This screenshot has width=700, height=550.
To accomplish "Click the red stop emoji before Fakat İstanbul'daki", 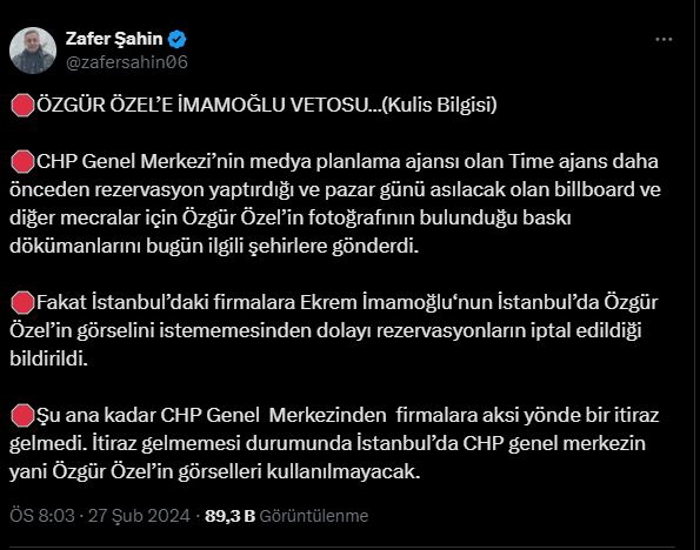I will pos(22,303).
